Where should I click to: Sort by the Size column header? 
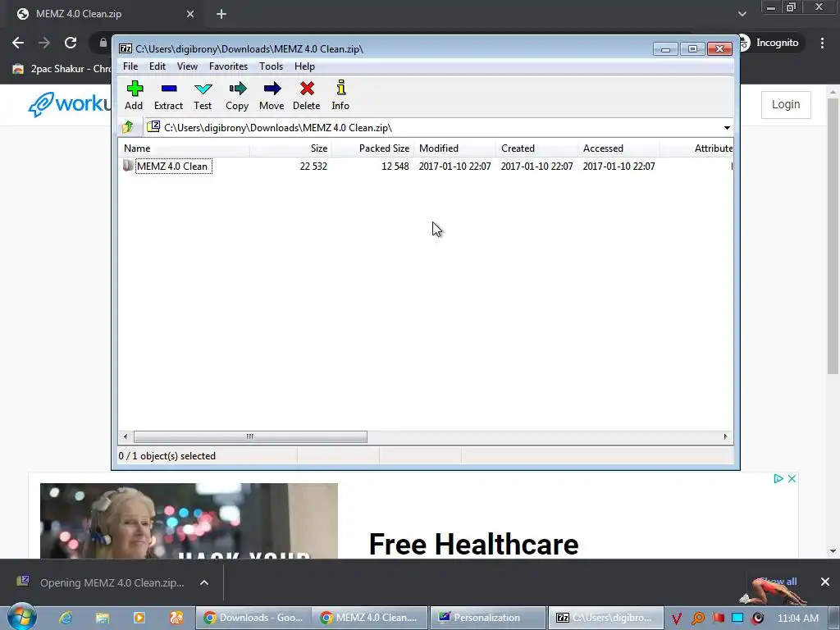pos(290,148)
